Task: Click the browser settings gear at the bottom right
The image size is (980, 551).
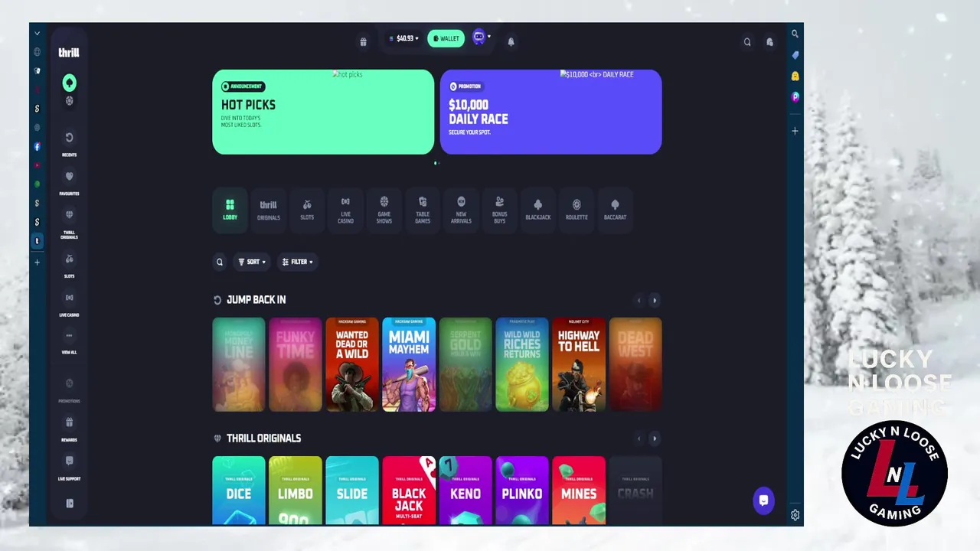Action: [795, 515]
